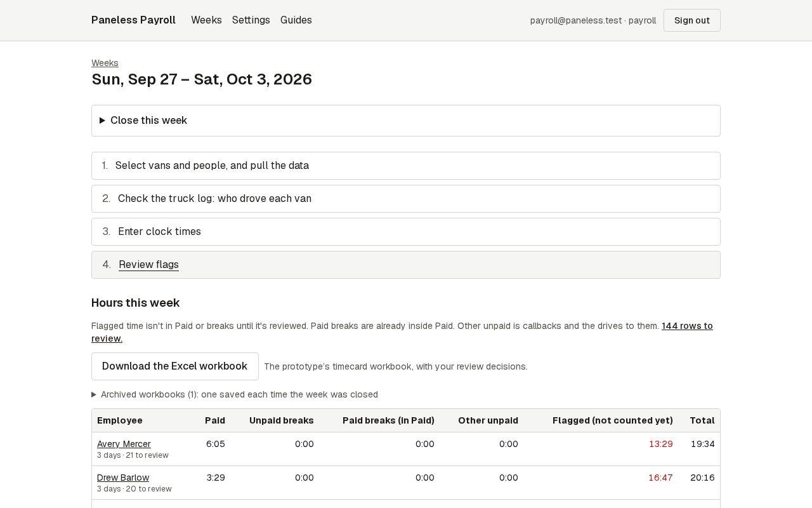The height and width of the screenshot is (508, 812).
Task: Click the Employee column header
Action: pyautogui.click(x=120, y=420)
